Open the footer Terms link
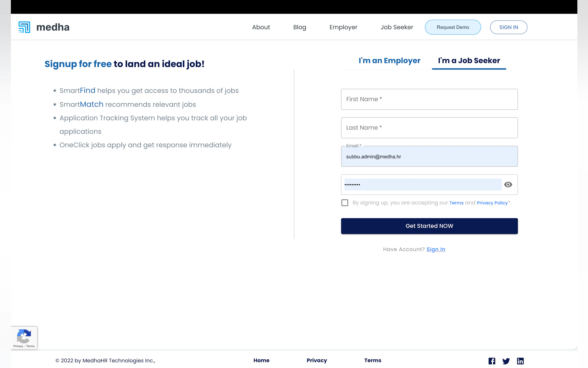The width and height of the screenshot is (588, 368). (x=373, y=360)
